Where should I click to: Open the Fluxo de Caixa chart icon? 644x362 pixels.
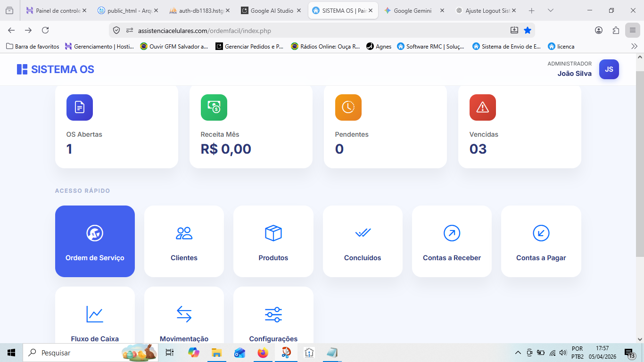[95, 314]
